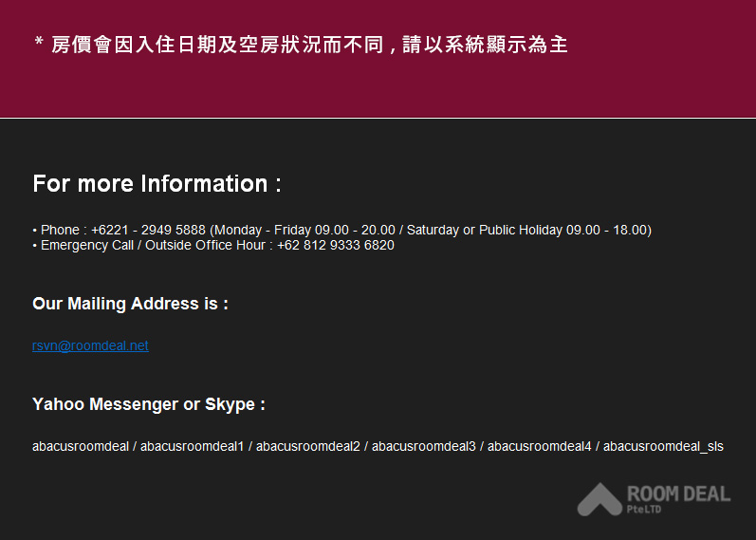756x540 pixels.
Task: Click the Monday - Friday office hours text
Action: (304, 230)
